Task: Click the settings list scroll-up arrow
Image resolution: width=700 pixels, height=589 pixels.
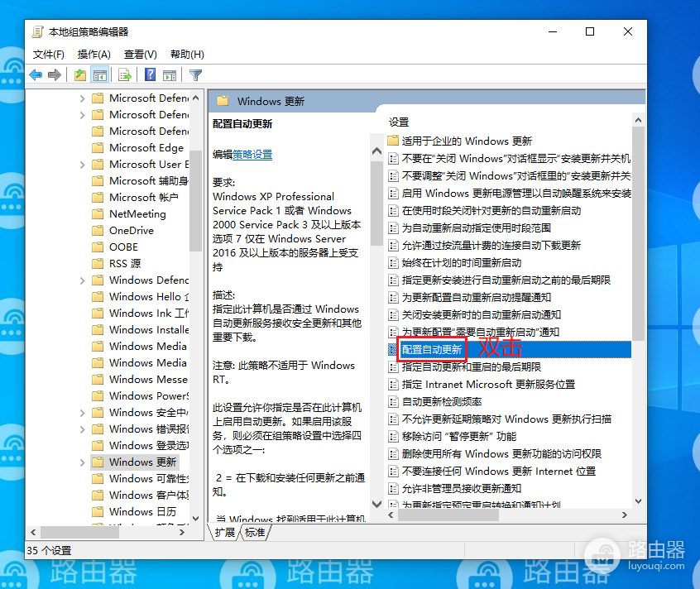Action: (x=639, y=120)
